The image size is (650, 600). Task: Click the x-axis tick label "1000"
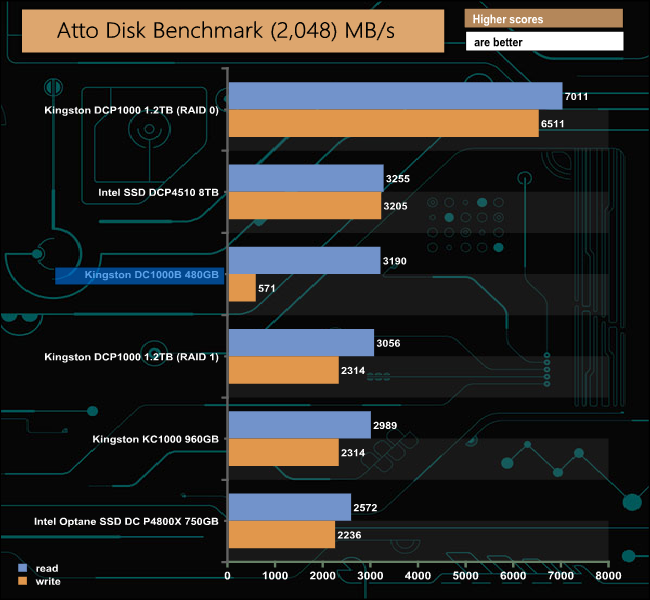(x=275, y=576)
